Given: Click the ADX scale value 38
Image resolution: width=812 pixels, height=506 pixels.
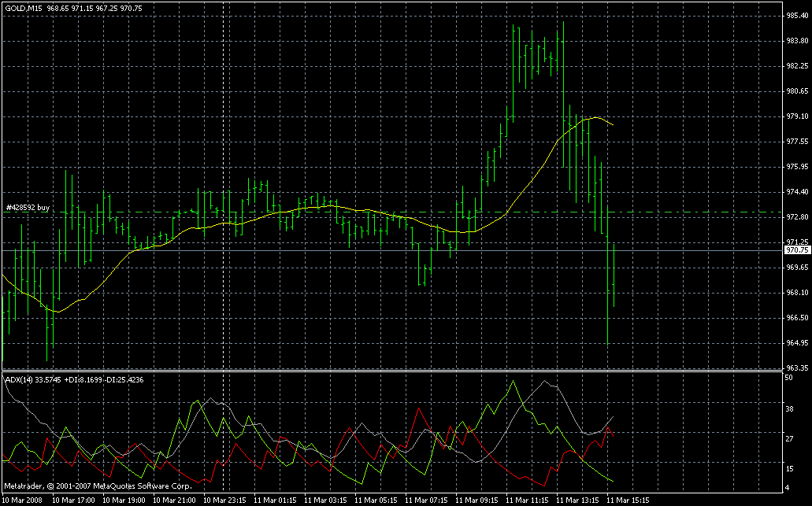Looking at the screenshot, I should pos(789,409).
